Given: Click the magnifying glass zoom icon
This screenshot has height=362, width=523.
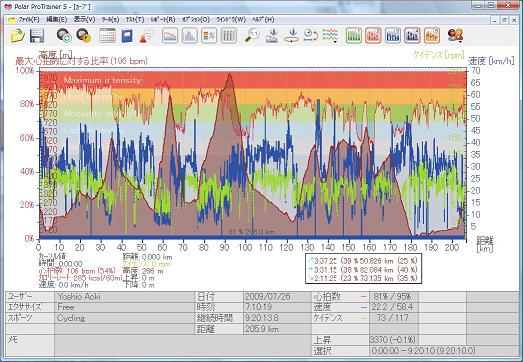Looking at the screenshot, I should point(251,35).
